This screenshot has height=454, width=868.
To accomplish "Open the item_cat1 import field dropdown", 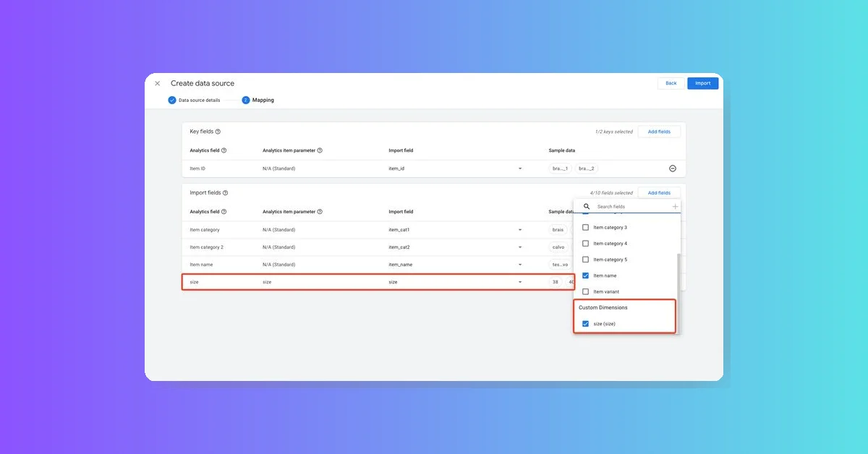I will [520, 230].
